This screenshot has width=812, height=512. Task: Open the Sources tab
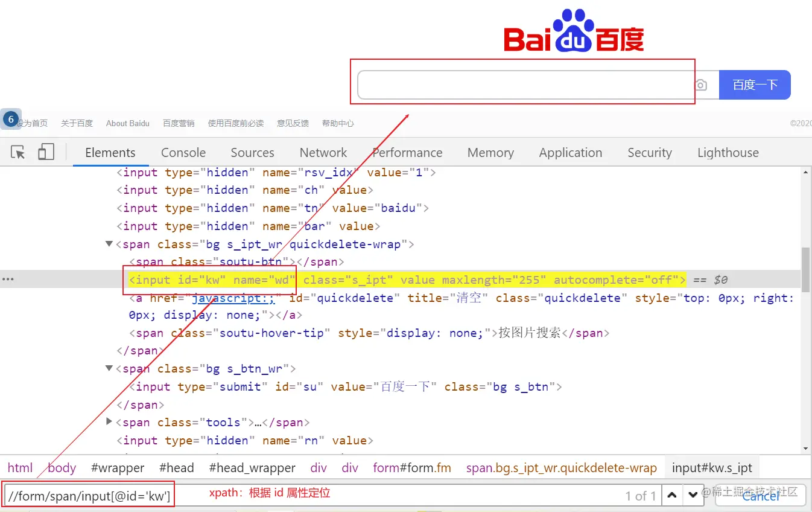(x=252, y=153)
